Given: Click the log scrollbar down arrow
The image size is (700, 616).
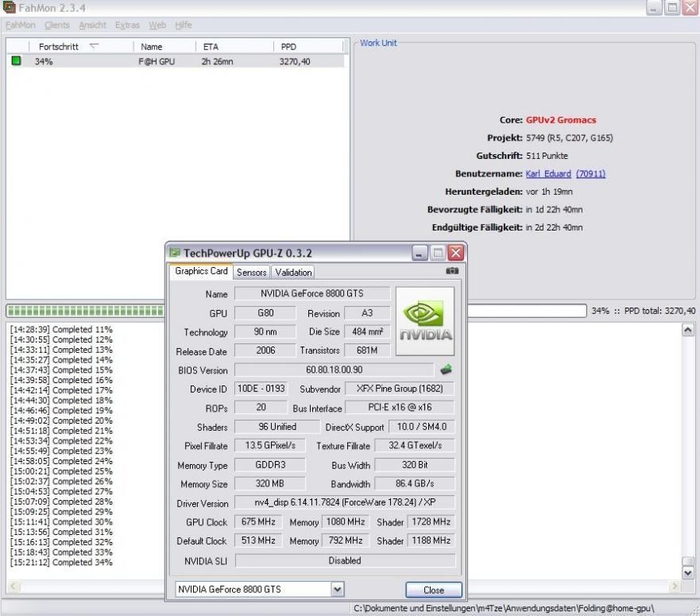Looking at the screenshot, I should pos(688,572).
